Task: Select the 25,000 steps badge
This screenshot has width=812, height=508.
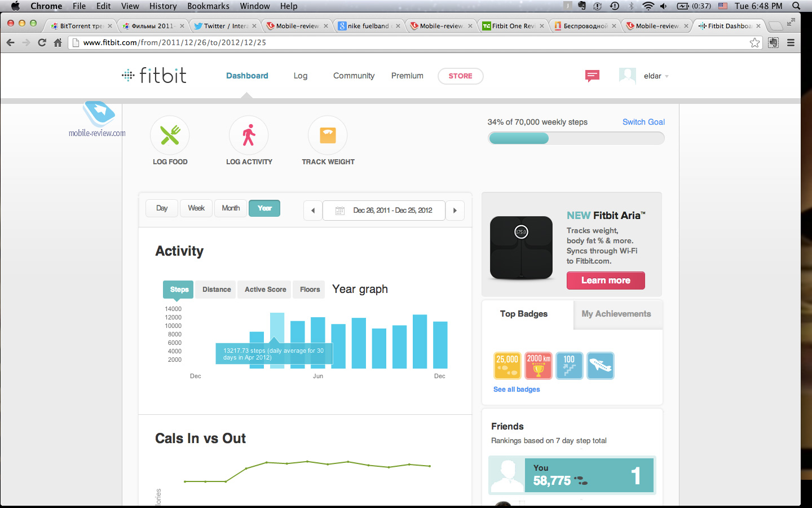Action: [x=507, y=366]
